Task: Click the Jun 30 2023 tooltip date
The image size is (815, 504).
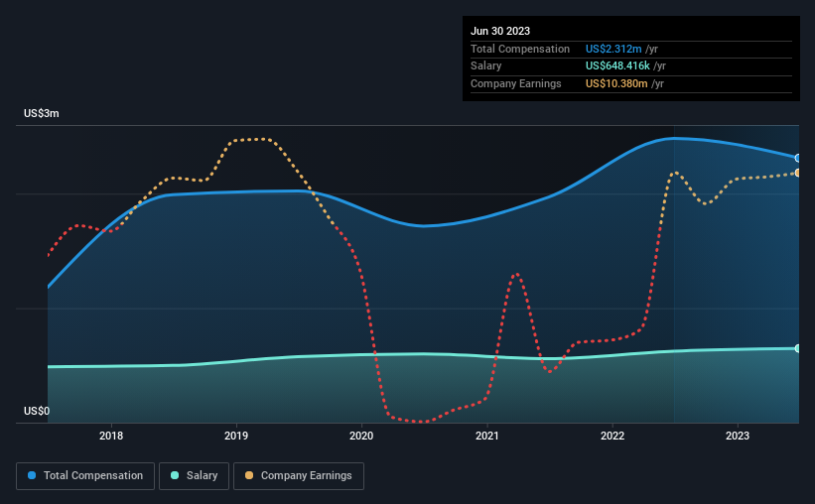Action: click(x=500, y=31)
